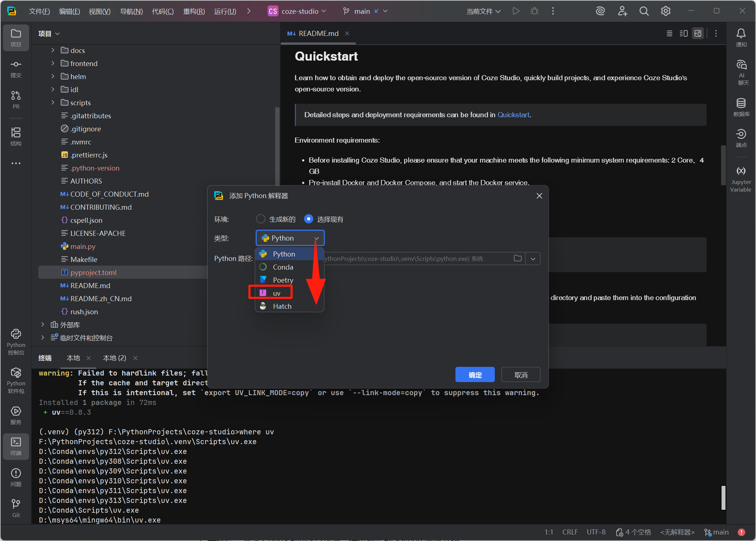Switch to terminal tab 本地 (2)

pyautogui.click(x=114, y=358)
